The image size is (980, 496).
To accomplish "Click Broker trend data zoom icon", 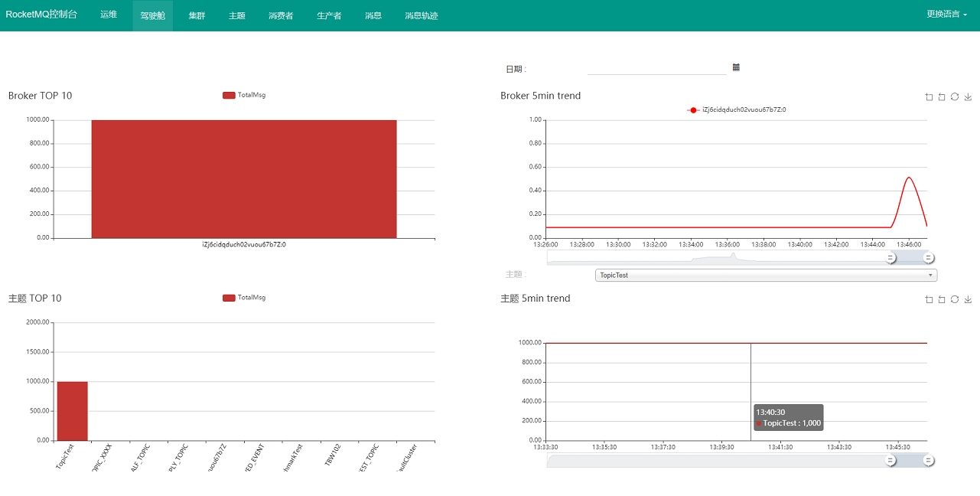I will pyautogui.click(x=929, y=96).
